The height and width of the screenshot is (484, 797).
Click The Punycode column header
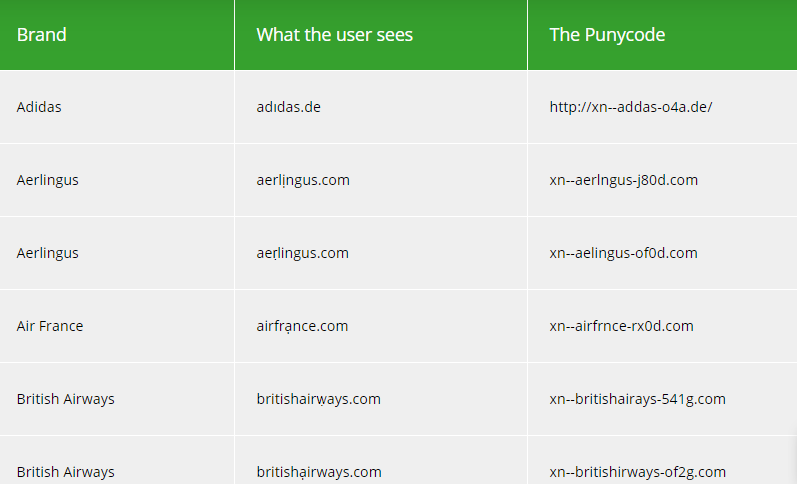coord(607,35)
